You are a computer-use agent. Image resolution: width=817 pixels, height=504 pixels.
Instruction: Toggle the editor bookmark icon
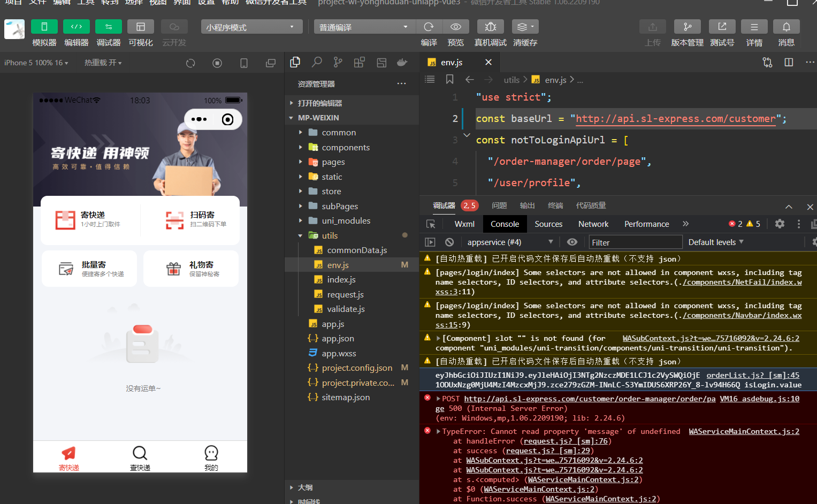(x=449, y=79)
